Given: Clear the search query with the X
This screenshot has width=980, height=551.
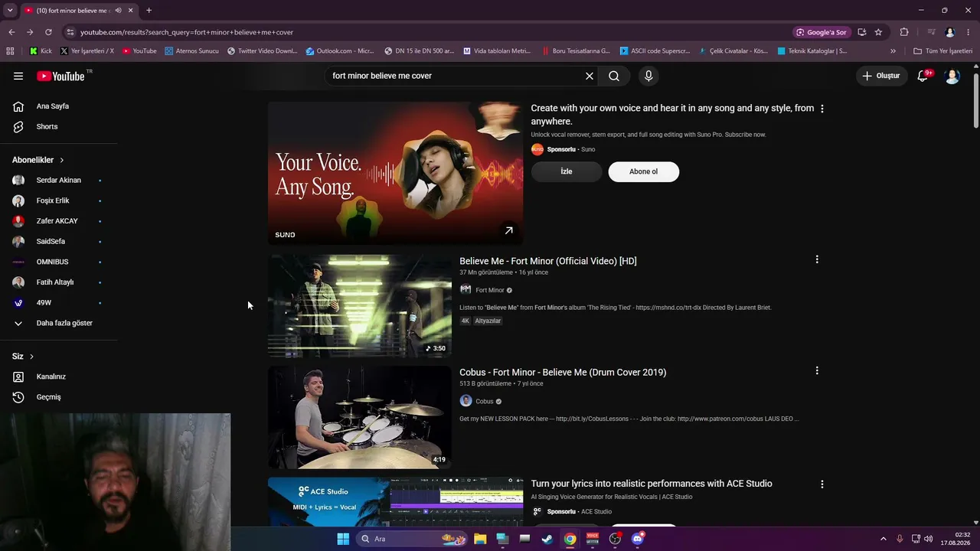Looking at the screenshot, I should point(590,76).
